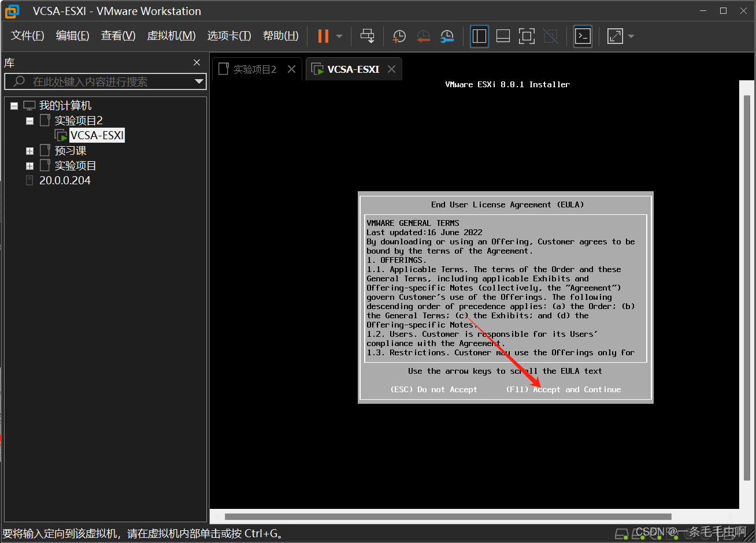Select the 20.0.0.204 server entry
Screen dimensions: 756x543
pyautogui.click(x=65, y=181)
